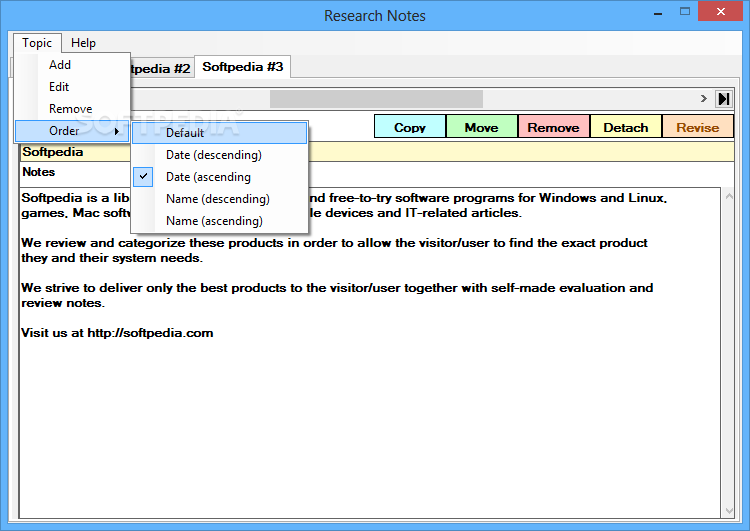
Task: Select Name (ascending) order
Action: tap(220, 221)
